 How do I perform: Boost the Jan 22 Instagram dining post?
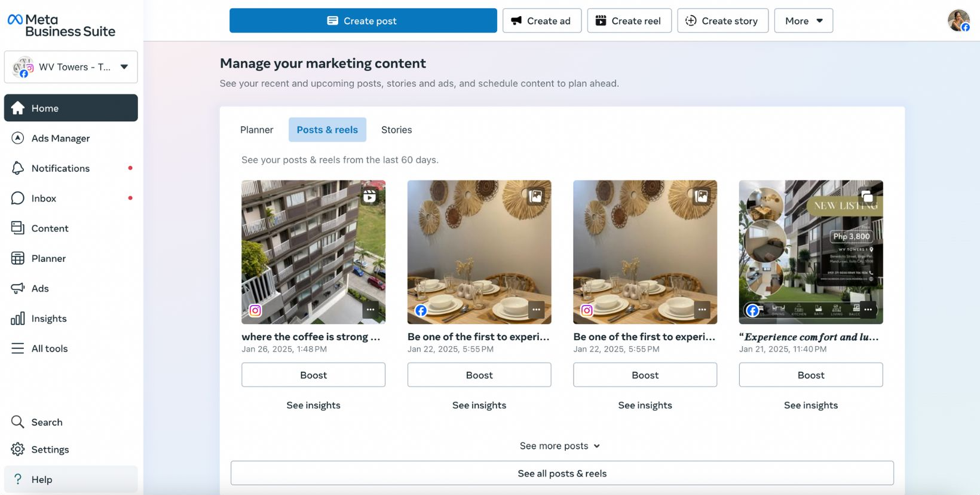click(x=645, y=375)
